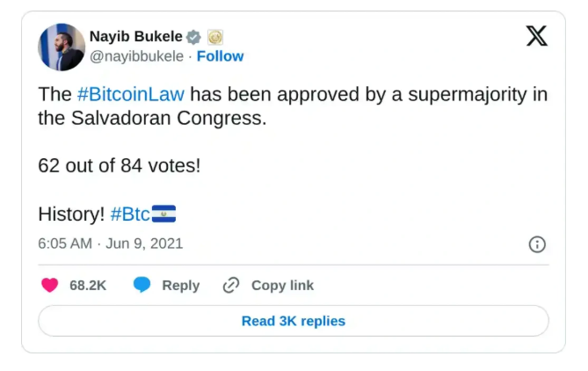Image resolution: width=588 pixels, height=371 pixels.
Task: Open the #BitcoinLaw hashtag
Action: click(x=131, y=94)
